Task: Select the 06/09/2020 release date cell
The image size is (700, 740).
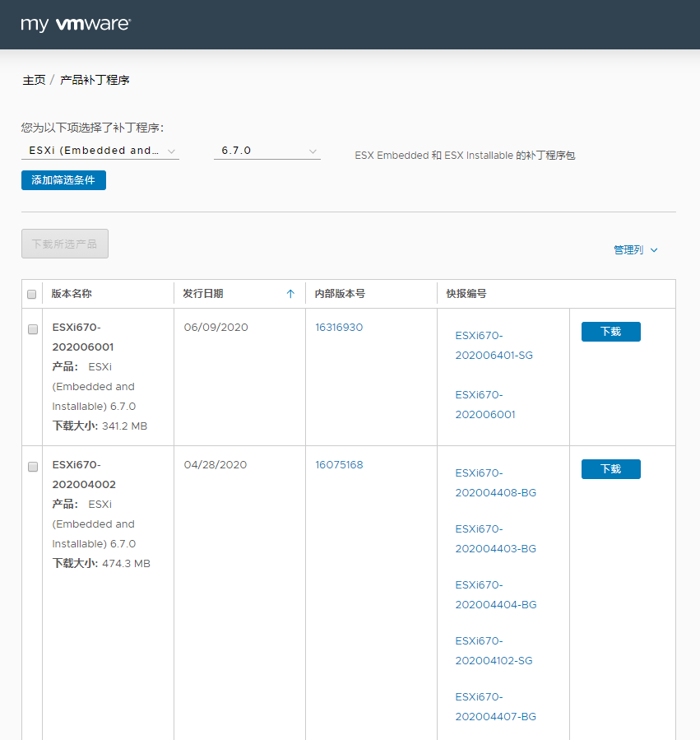Action: pyautogui.click(x=216, y=328)
